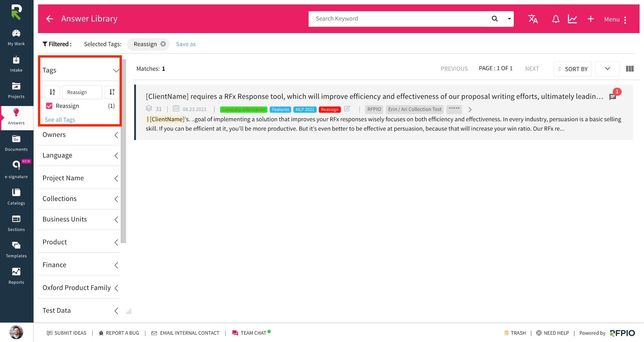Expand the Finance filter section
The height and width of the screenshot is (342, 644).
click(x=116, y=265)
